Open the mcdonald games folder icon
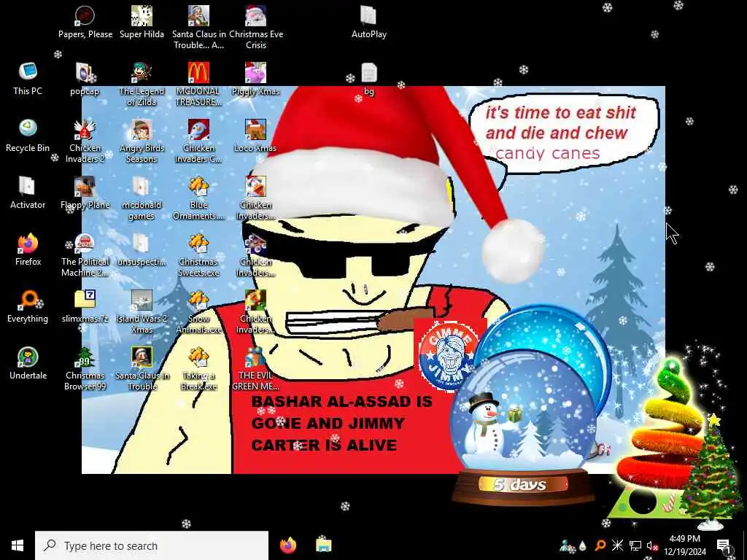747x560 pixels. [x=142, y=197]
